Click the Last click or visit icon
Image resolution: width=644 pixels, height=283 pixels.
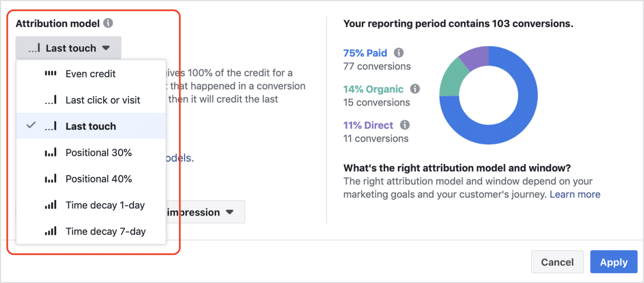[x=50, y=100]
